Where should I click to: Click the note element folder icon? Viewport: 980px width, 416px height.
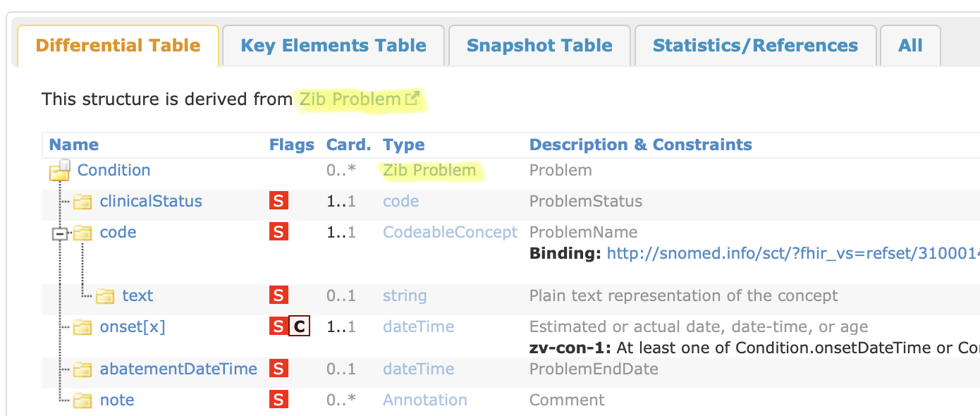pyautogui.click(x=83, y=400)
